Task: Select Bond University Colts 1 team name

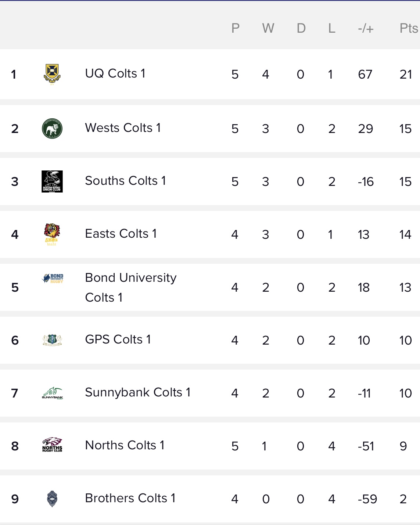Action: point(130,287)
